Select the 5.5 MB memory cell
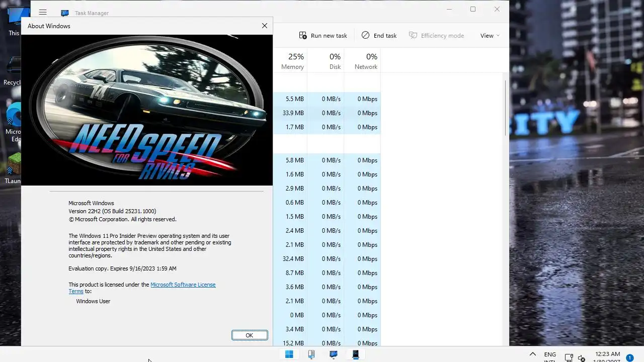The height and width of the screenshot is (362, 644). pos(290,99)
